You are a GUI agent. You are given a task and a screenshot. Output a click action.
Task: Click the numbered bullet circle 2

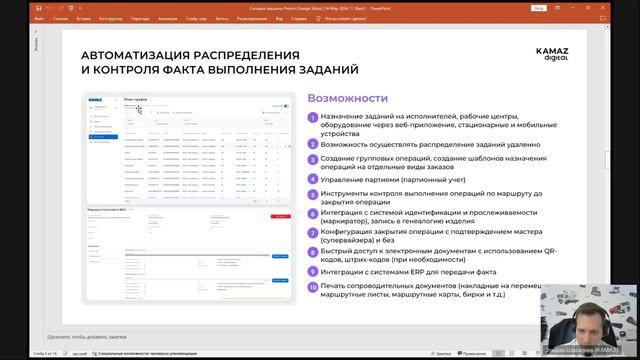313,144
